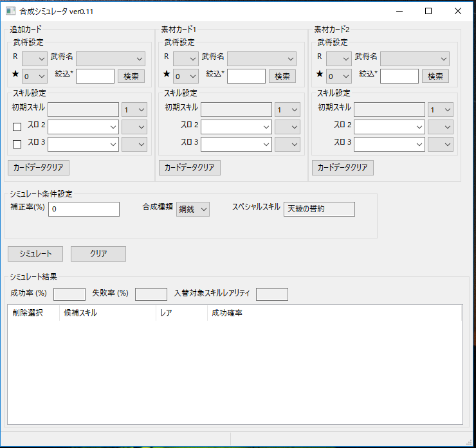Click the 削除選択 column header
This screenshot has width=476, height=448.
click(33, 313)
